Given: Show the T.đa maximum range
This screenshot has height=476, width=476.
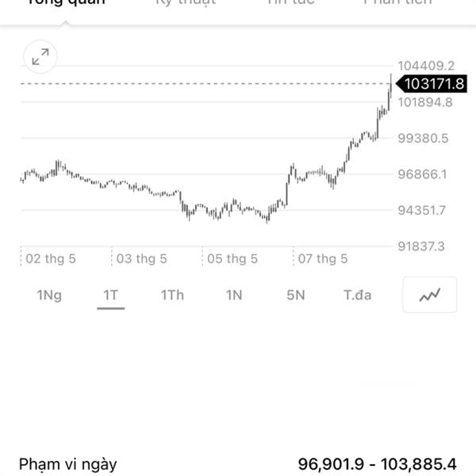Looking at the screenshot, I should point(357,295).
